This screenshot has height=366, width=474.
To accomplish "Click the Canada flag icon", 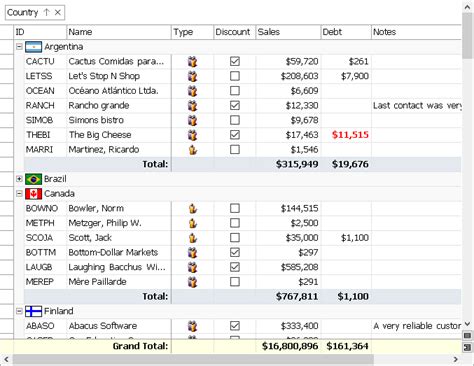I will click(x=33, y=194).
